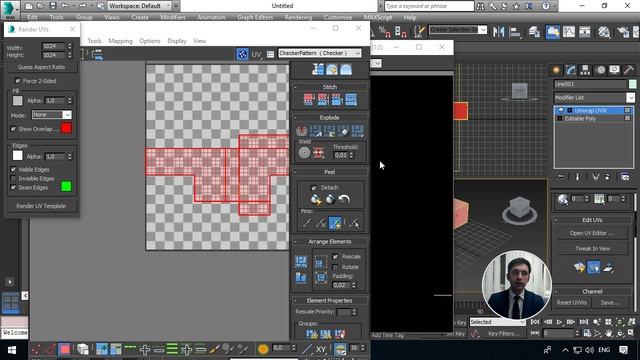Collapse the Element Properties rollout
The width and height of the screenshot is (640, 360).
click(330, 300)
